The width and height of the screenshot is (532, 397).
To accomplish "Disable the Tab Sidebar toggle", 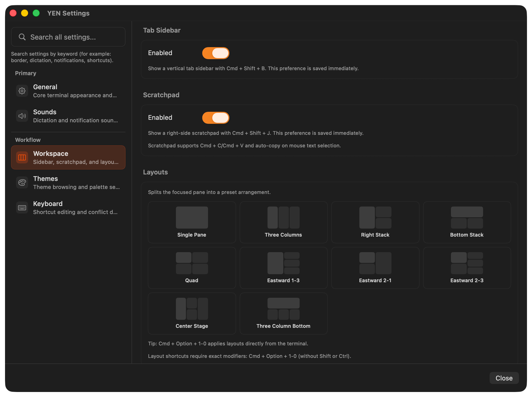I will [216, 53].
